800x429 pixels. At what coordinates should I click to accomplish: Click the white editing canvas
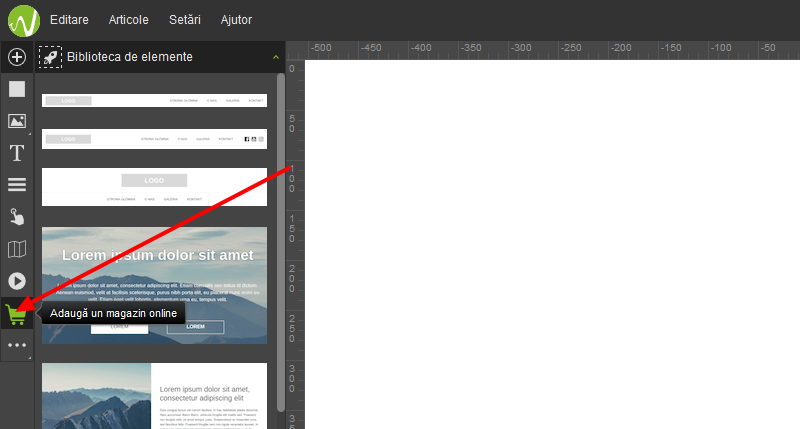click(x=552, y=244)
